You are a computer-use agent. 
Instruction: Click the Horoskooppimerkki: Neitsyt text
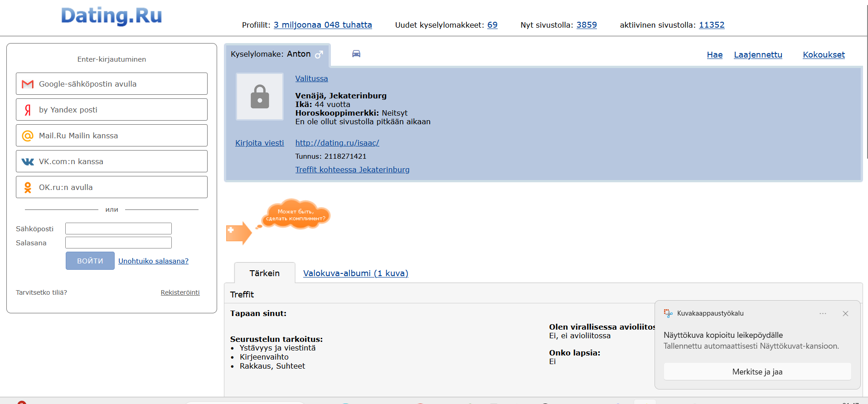coord(351,113)
